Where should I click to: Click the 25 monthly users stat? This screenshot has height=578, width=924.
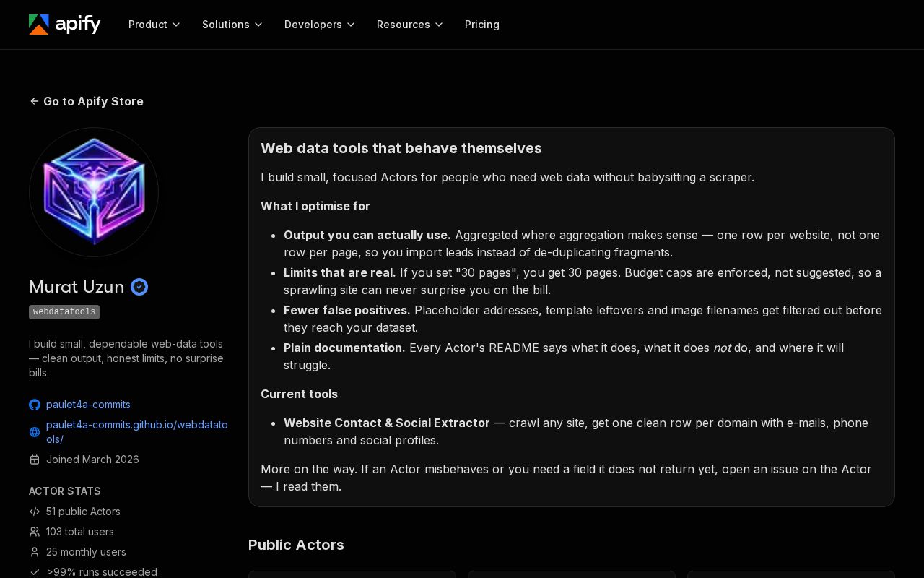86,552
